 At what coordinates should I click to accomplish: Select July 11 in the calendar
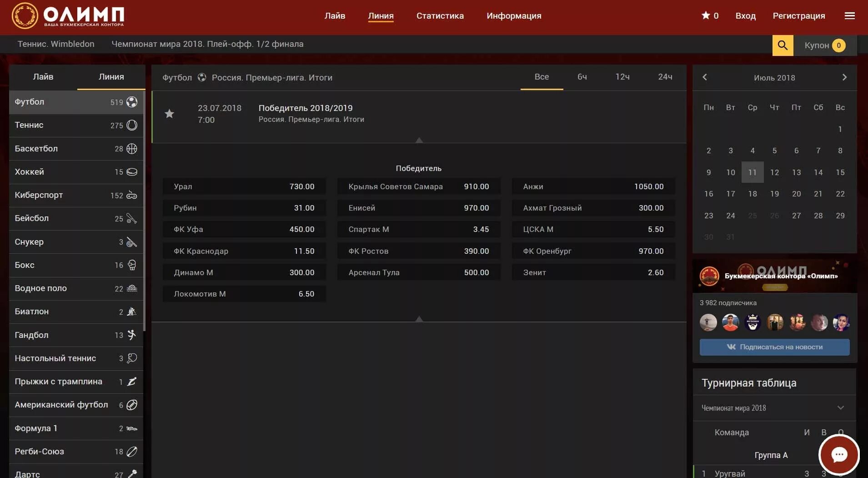tap(753, 172)
